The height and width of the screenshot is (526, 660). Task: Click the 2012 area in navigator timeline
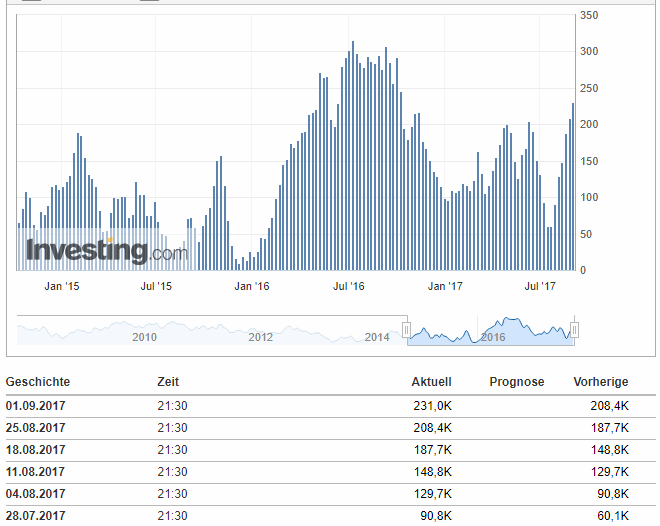pyautogui.click(x=260, y=337)
